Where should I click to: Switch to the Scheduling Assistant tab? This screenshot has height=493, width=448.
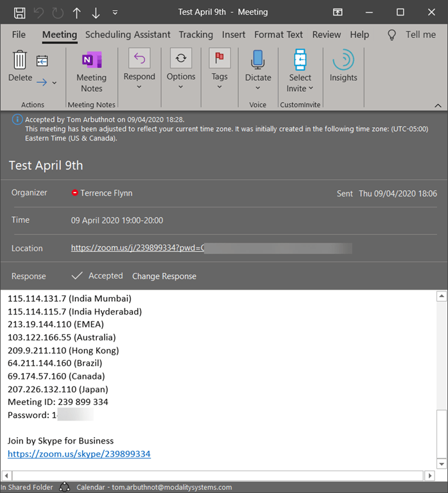pos(128,35)
